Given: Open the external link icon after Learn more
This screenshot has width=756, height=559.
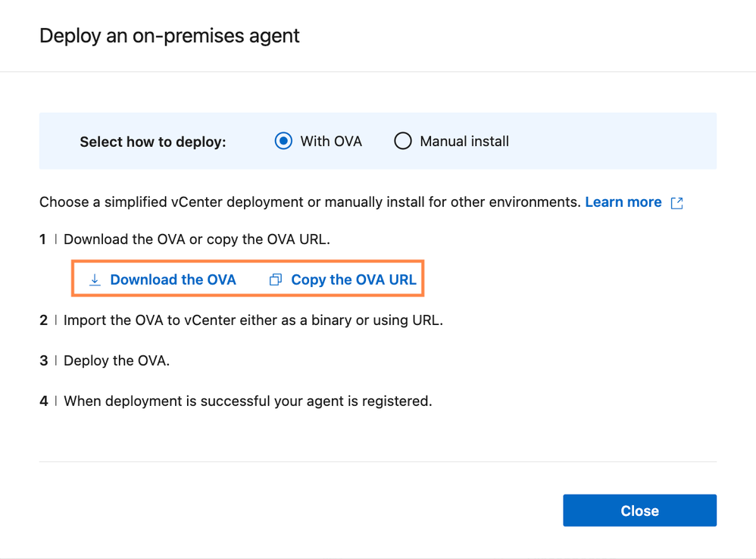Looking at the screenshot, I should tap(677, 203).
